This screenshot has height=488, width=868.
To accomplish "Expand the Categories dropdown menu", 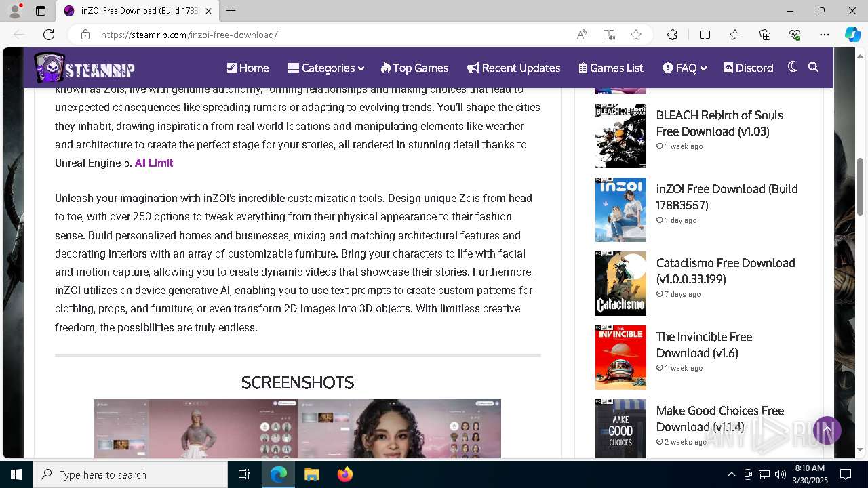I will pyautogui.click(x=325, y=68).
